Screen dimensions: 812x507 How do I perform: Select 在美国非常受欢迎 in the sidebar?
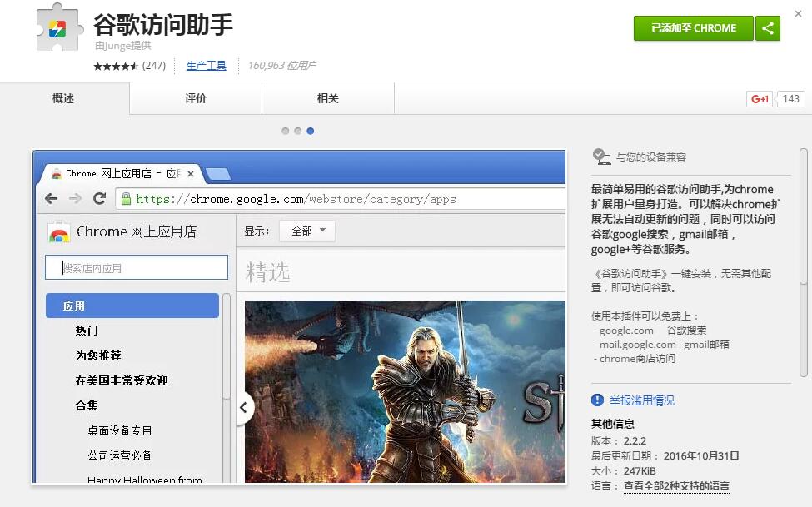[122, 380]
